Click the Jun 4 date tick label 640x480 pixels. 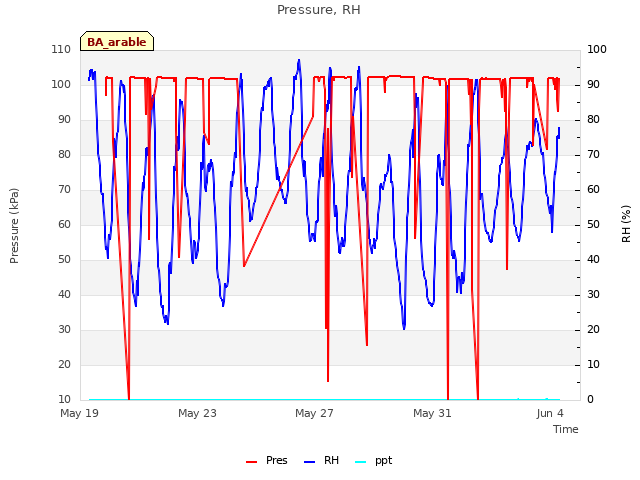click(550, 413)
